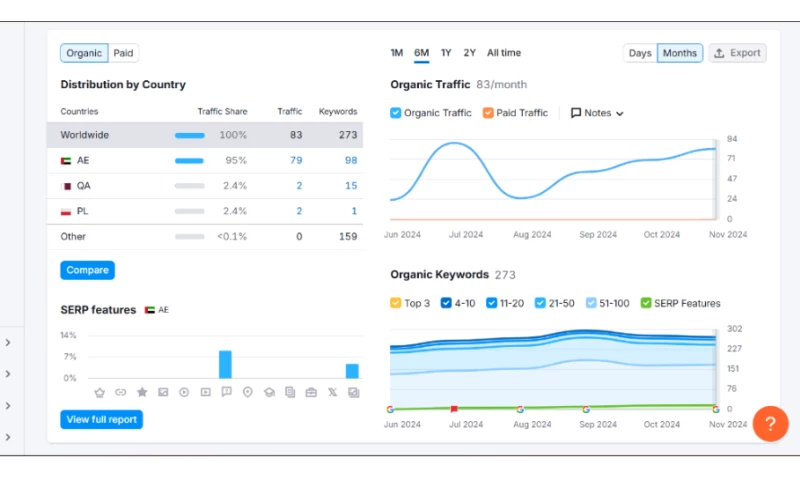The height and width of the screenshot is (480, 800).
Task: Click the local pin icon in SERP features
Action: click(247, 392)
